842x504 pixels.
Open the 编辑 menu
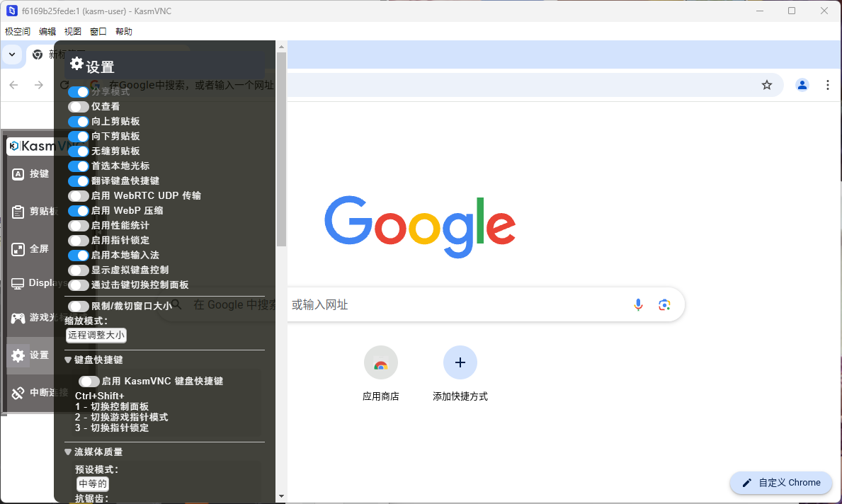pyautogui.click(x=47, y=32)
